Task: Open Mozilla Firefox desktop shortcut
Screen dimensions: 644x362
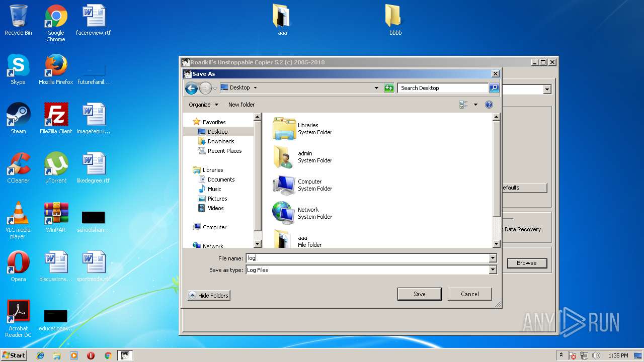Action: tap(56, 69)
